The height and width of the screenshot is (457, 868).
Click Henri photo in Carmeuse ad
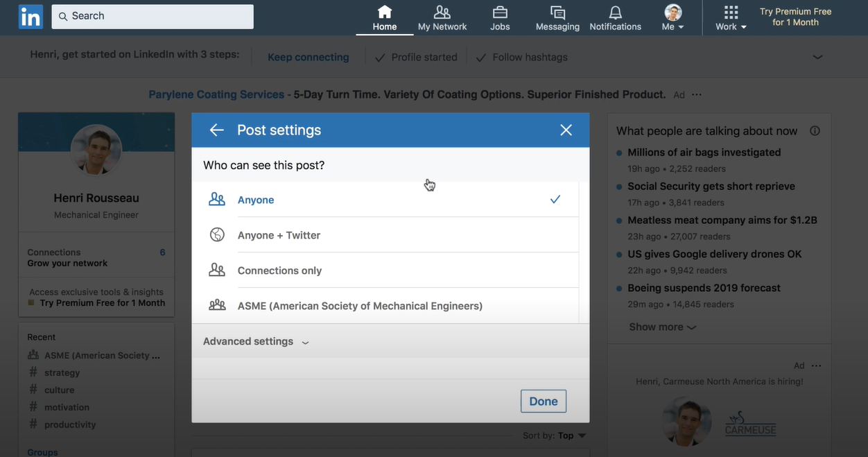pos(686,422)
